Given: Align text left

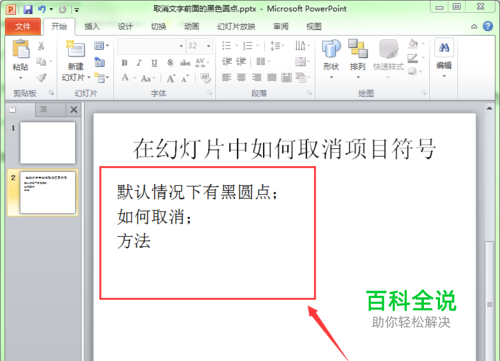Looking at the screenshot, I should coord(227,78).
